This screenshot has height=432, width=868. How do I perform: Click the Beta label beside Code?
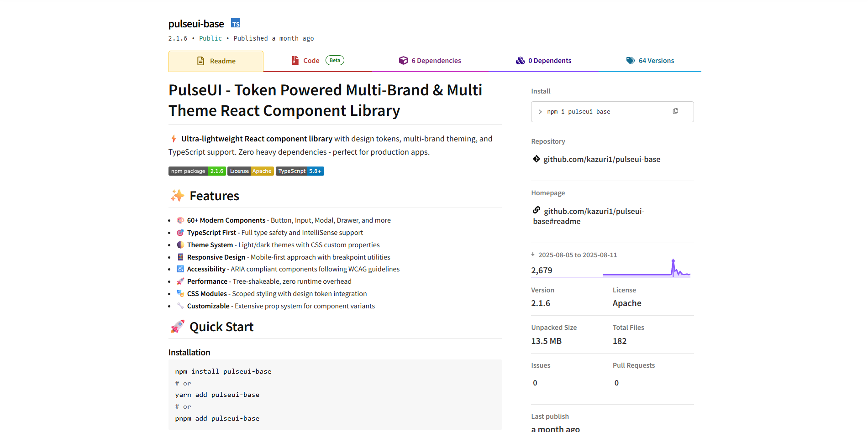[335, 60]
